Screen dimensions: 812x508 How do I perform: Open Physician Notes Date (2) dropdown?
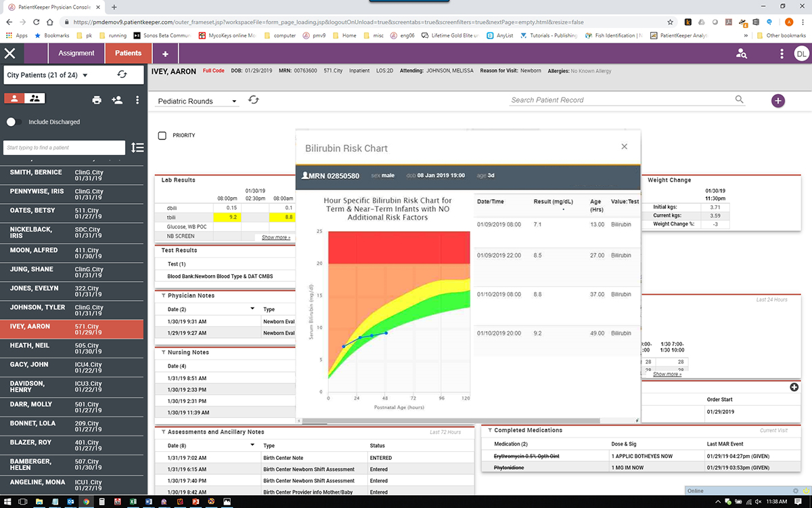pos(253,310)
